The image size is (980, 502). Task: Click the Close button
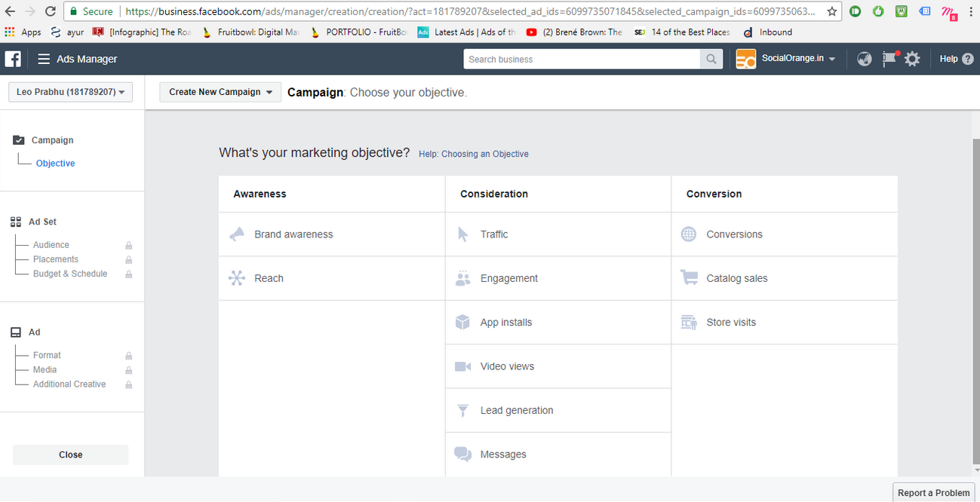coord(70,455)
